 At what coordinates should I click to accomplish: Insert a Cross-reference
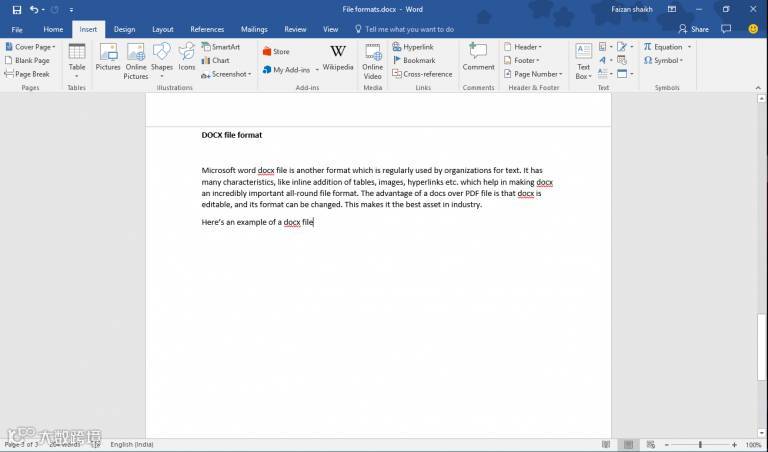click(422, 74)
